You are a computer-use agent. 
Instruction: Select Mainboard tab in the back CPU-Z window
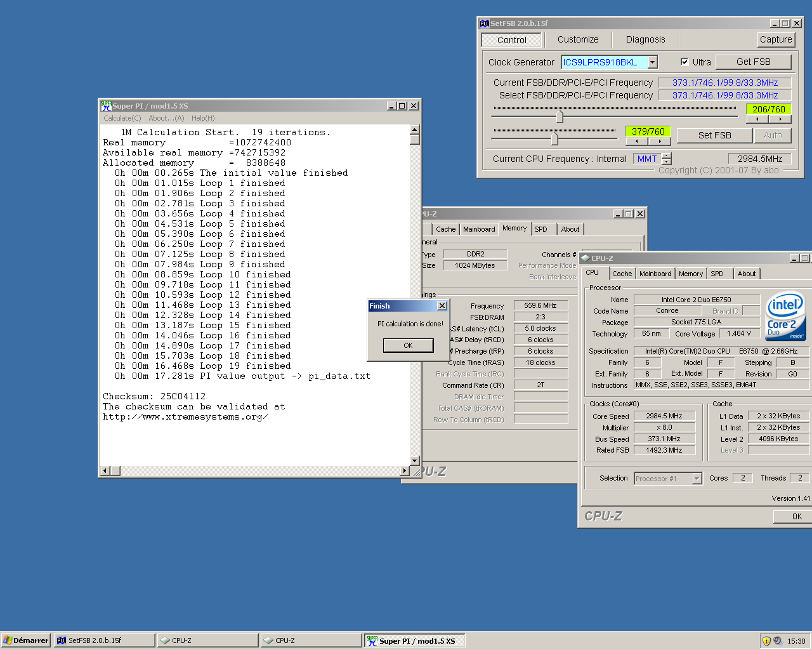(x=479, y=229)
